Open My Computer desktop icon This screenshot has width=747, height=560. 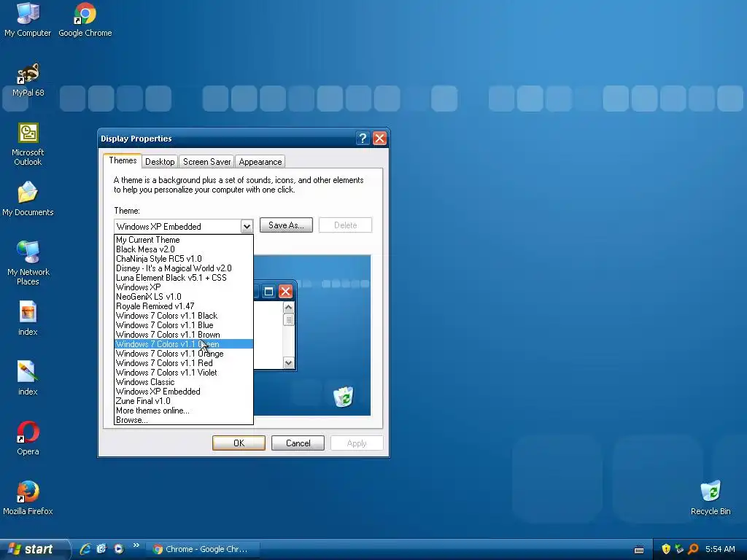[x=28, y=20]
